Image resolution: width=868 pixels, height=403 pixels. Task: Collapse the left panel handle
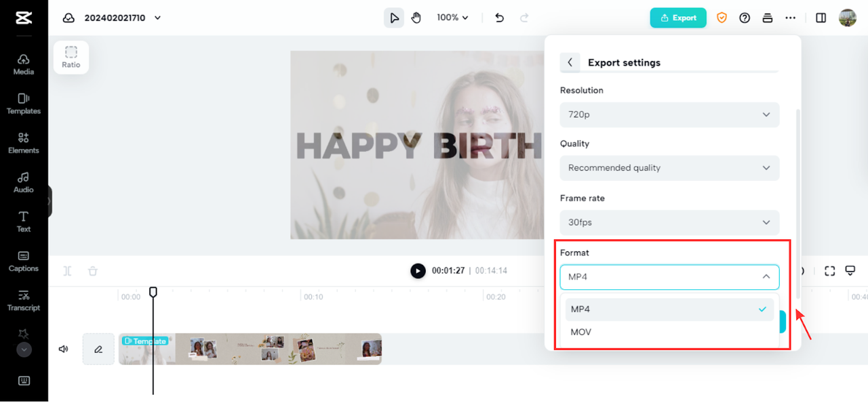[x=50, y=201]
